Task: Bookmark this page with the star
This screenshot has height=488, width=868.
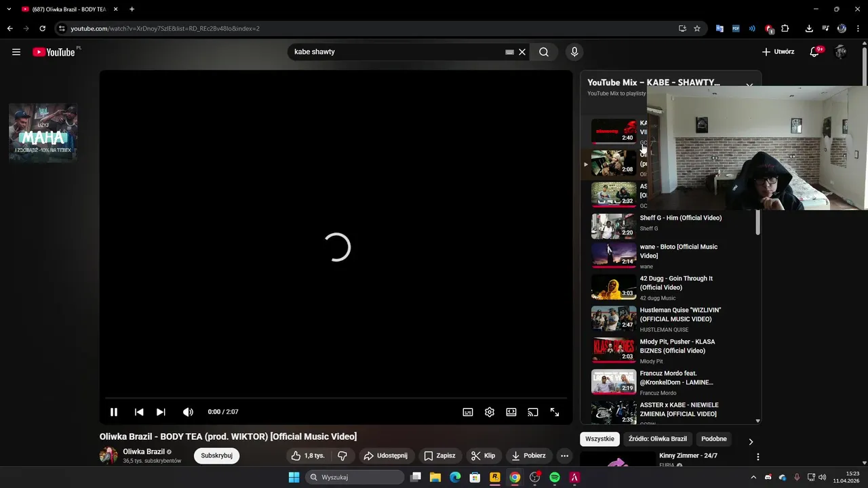Action: click(x=697, y=28)
